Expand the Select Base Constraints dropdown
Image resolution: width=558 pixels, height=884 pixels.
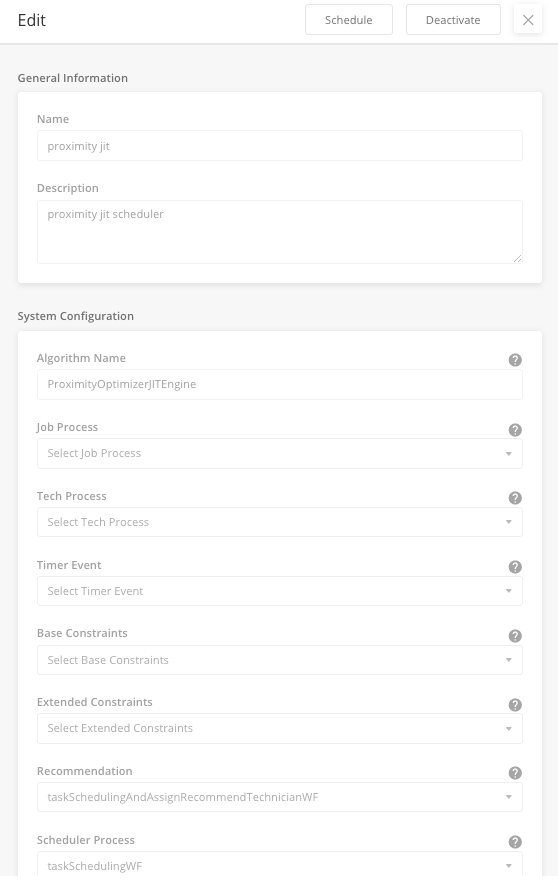(x=280, y=660)
